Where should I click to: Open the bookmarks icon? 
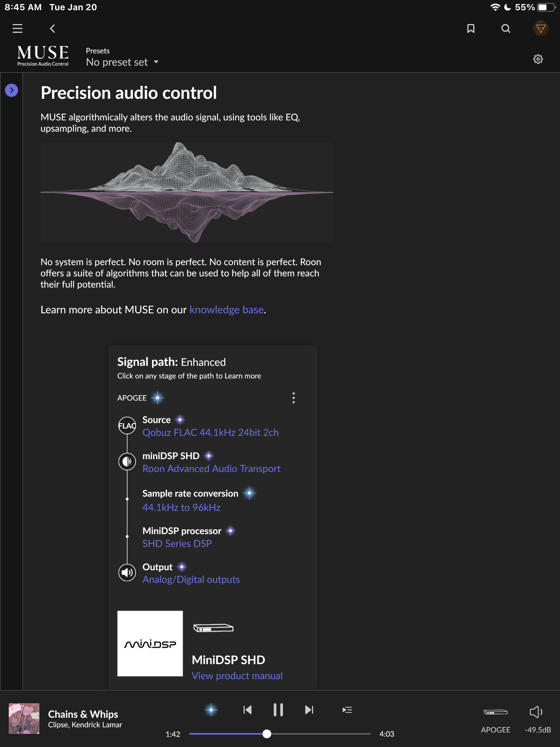tap(471, 28)
